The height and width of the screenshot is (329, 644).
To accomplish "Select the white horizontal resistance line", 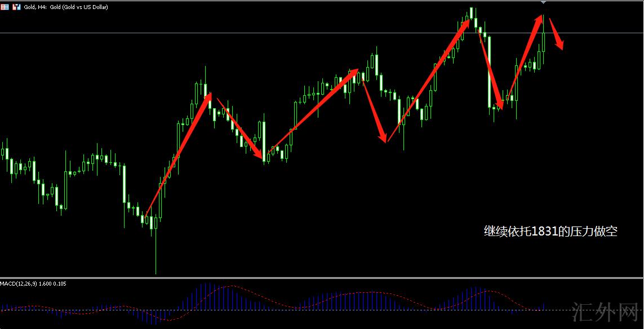I will point(282,33).
